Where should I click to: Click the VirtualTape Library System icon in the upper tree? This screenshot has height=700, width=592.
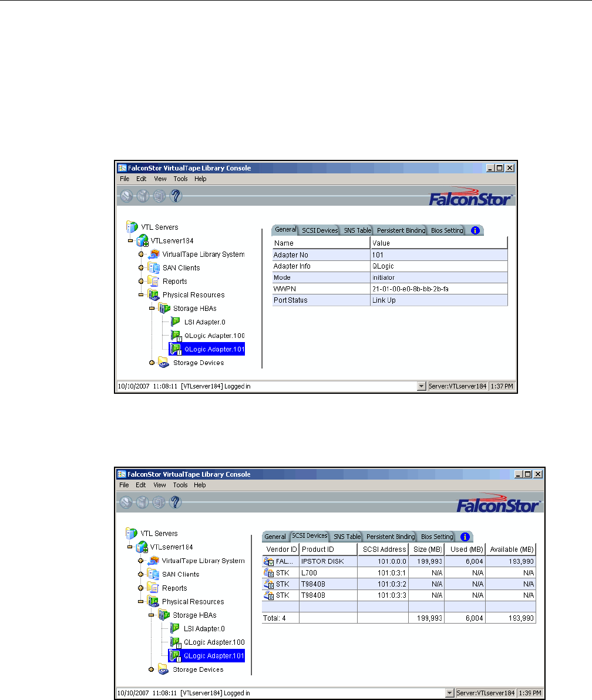[x=154, y=254]
